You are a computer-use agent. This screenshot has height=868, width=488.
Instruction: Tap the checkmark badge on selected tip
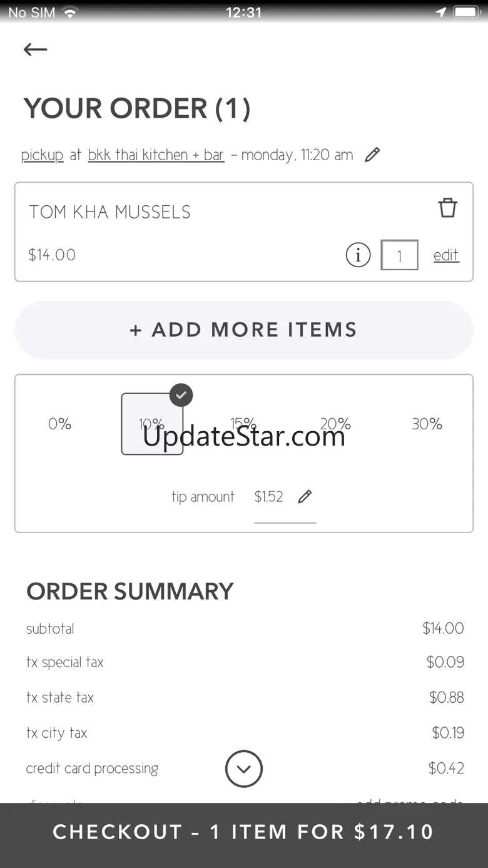(181, 395)
